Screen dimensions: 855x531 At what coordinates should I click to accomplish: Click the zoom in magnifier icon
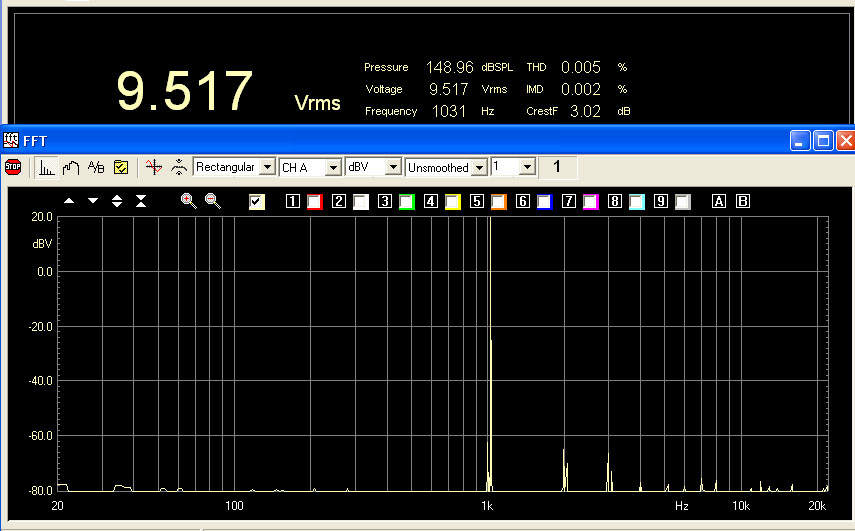point(188,201)
